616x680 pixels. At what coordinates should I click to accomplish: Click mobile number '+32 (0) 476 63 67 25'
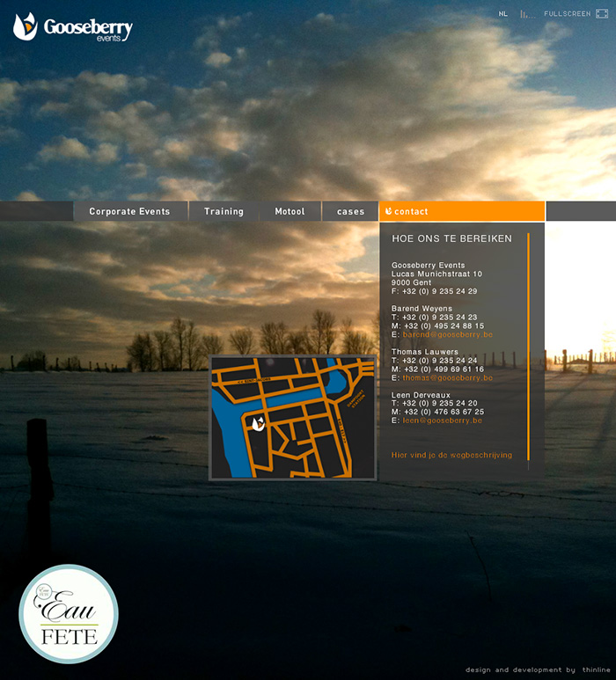coord(444,412)
